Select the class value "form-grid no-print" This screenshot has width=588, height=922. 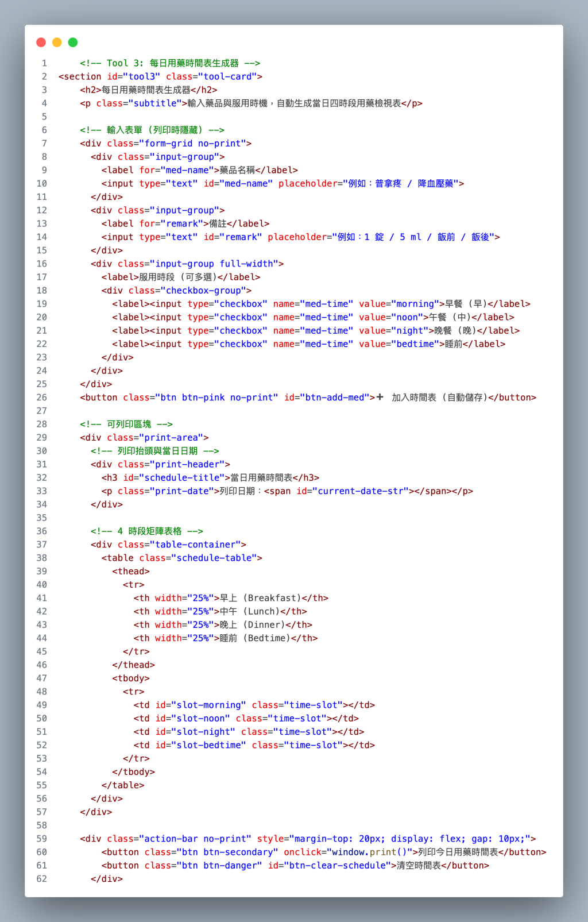(195, 144)
